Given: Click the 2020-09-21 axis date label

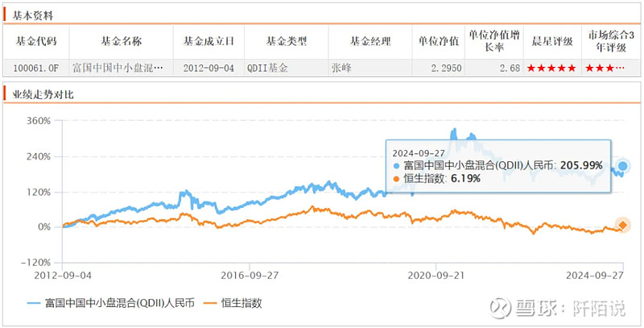Looking at the screenshot, I should pos(436,276).
